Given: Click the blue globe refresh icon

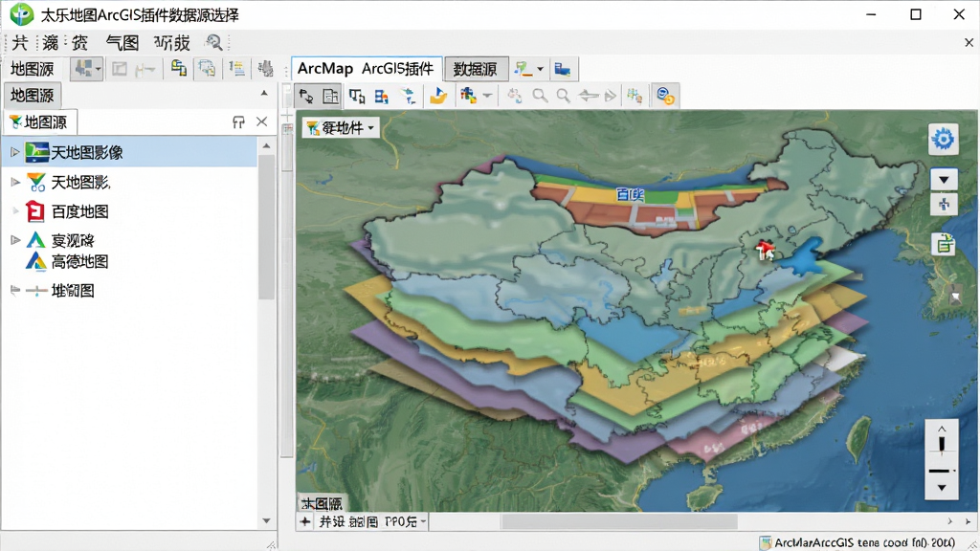Looking at the screenshot, I should pyautogui.click(x=665, y=96).
